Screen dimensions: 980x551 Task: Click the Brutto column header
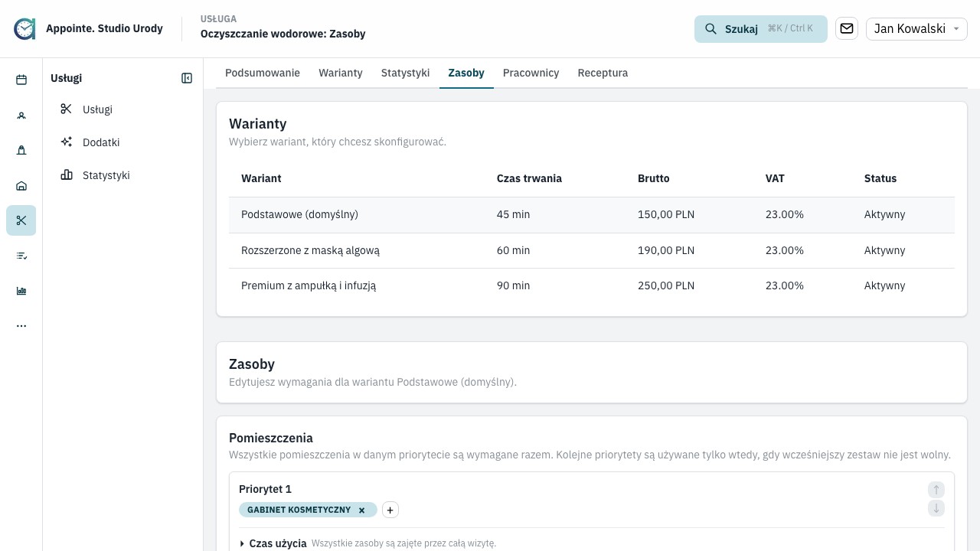pos(653,178)
